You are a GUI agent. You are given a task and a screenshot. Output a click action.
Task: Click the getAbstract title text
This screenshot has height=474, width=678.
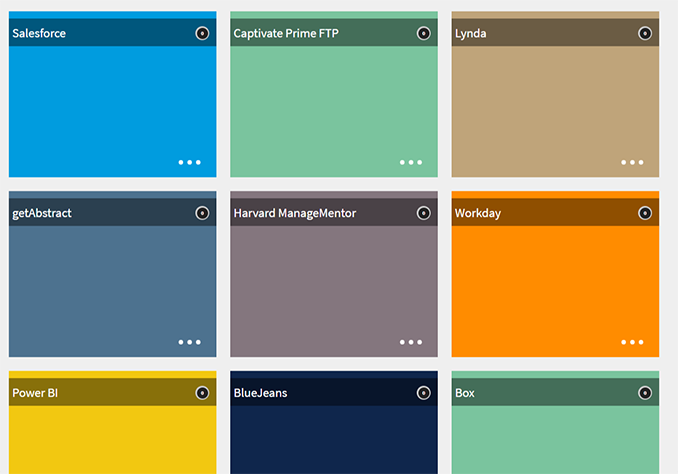[42, 213]
